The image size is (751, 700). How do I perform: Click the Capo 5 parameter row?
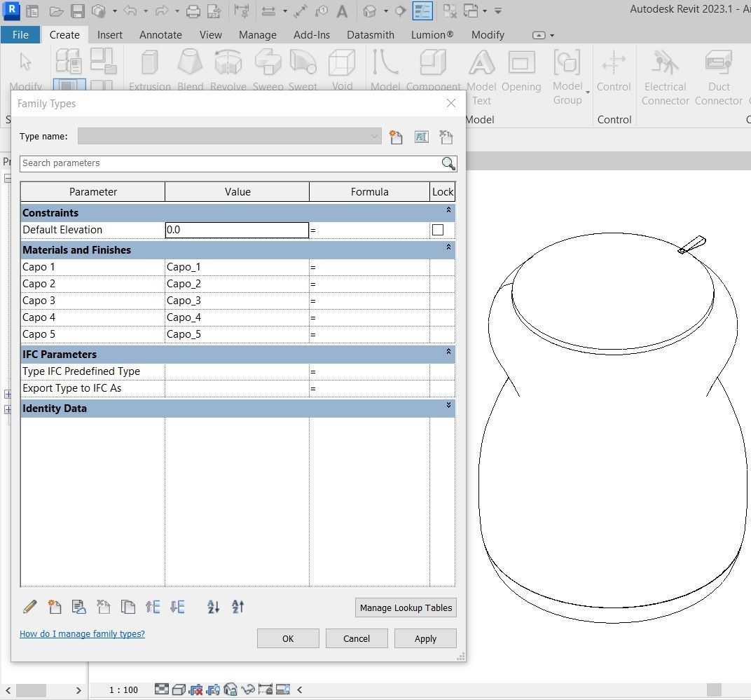tap(237, 334)
